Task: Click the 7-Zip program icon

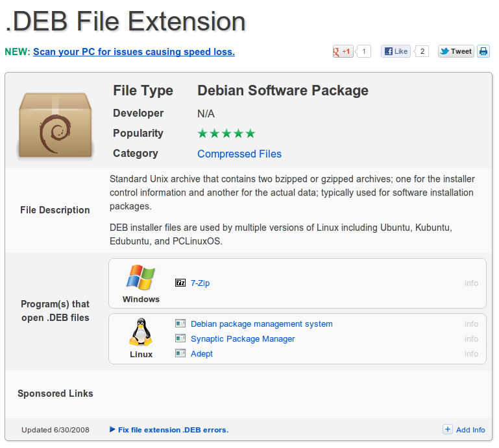Action: [180, 283]
